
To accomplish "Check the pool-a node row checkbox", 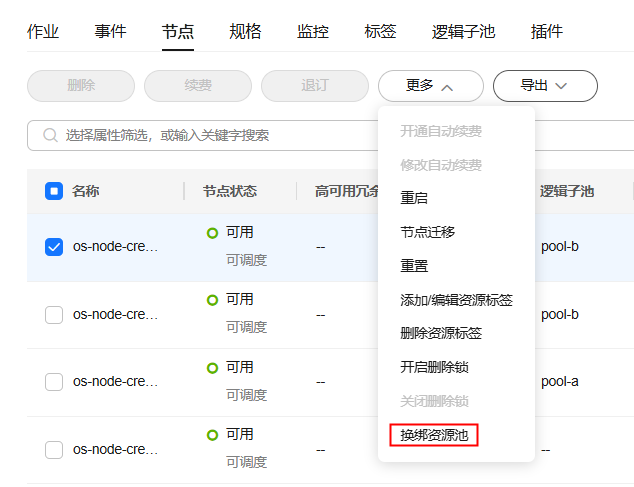I will (x=54, y=382).
